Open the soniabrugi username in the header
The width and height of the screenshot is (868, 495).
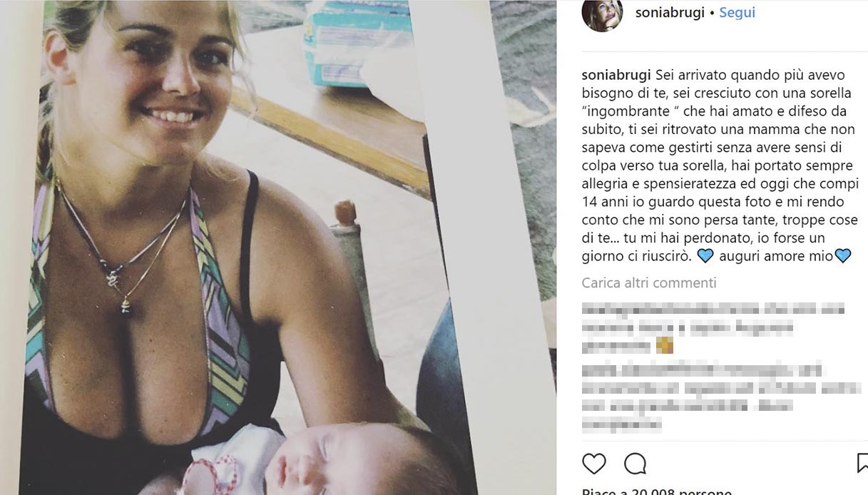click(x=670, y=13)
